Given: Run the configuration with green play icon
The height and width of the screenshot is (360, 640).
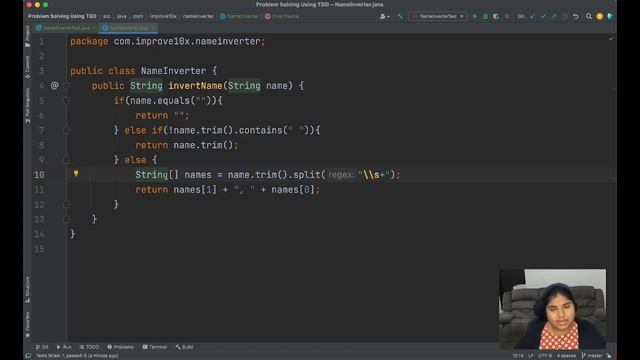Looking at the screenshot, I should coord(474,16).
